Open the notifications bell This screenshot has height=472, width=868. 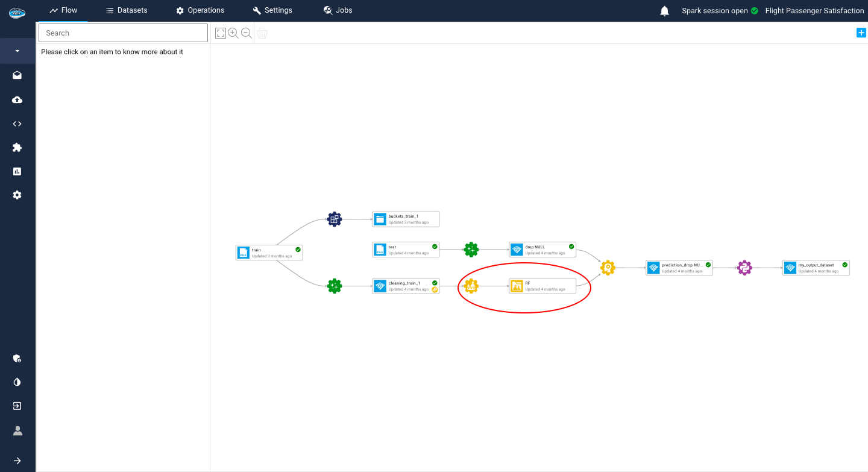click(x=664, y=11)
